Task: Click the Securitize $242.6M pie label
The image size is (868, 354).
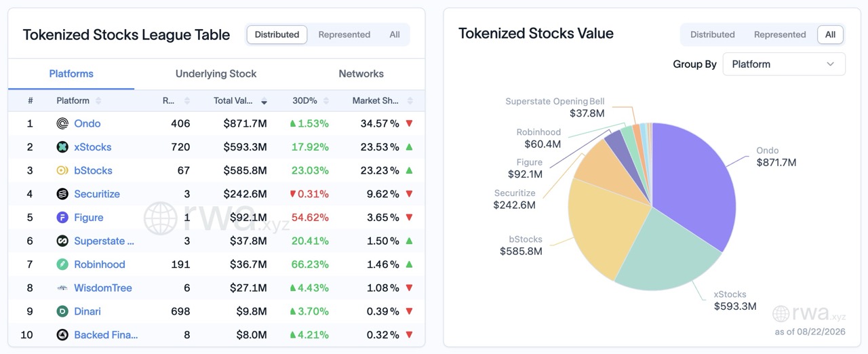Action: click(x=514, y=199)
